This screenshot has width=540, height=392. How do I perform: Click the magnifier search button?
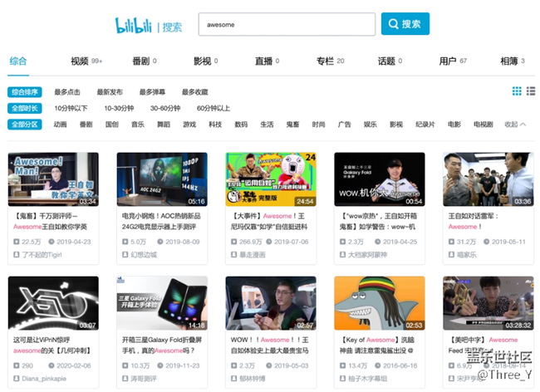[405, 24]
